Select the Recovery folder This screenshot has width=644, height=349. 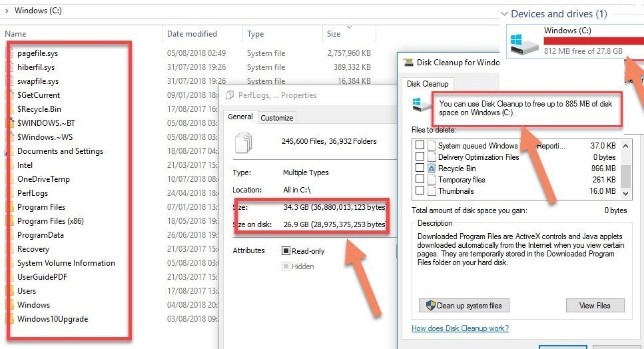point(33,248)
